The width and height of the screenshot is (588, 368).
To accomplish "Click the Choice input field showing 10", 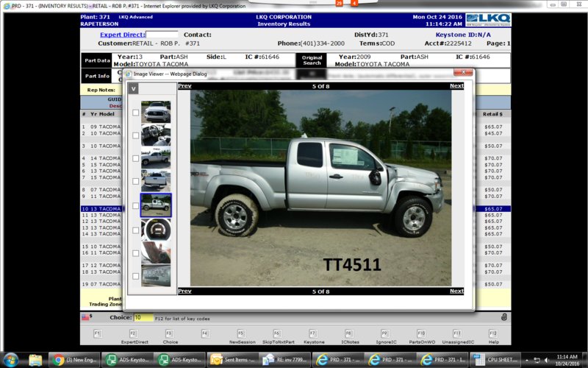I will click(143, 317).
